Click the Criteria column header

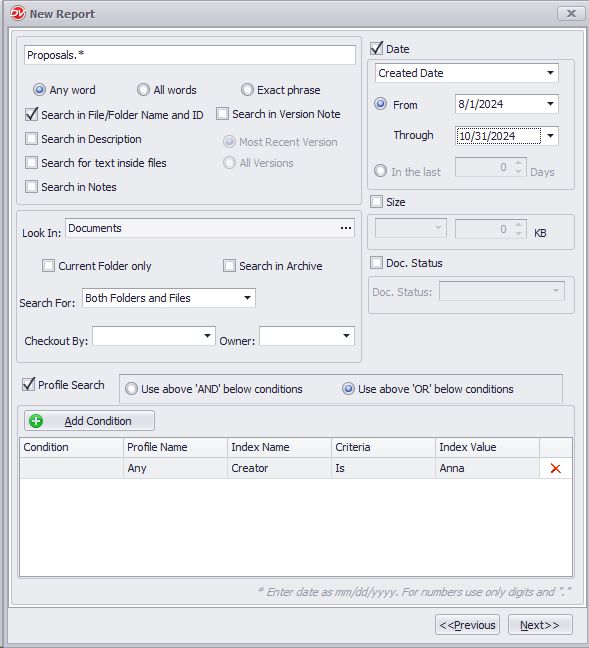[384, 447]
